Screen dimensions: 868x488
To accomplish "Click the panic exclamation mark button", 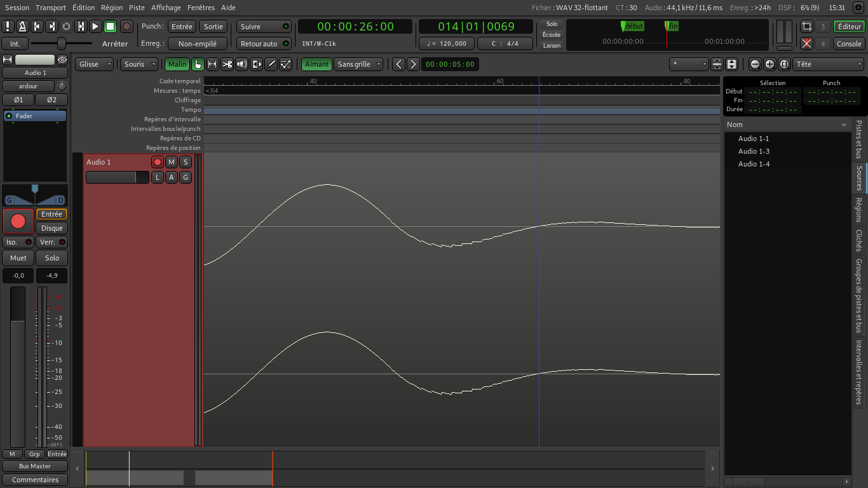I will point(8,26).
